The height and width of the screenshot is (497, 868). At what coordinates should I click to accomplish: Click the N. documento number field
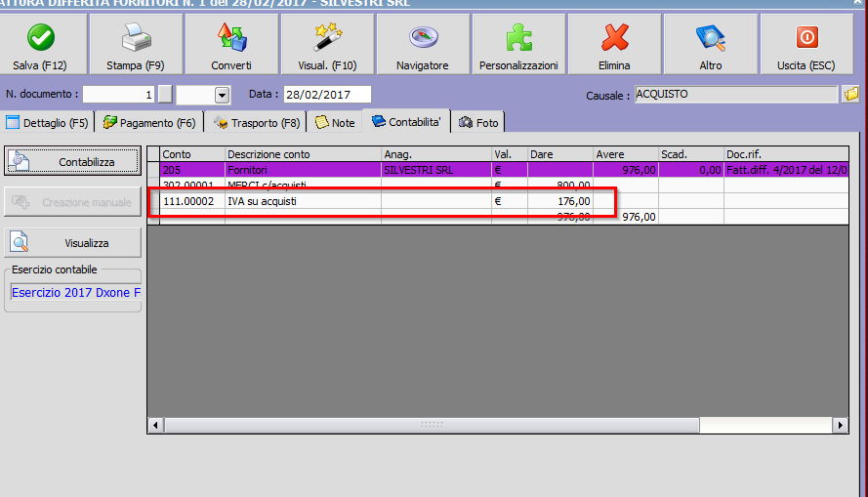118,95
